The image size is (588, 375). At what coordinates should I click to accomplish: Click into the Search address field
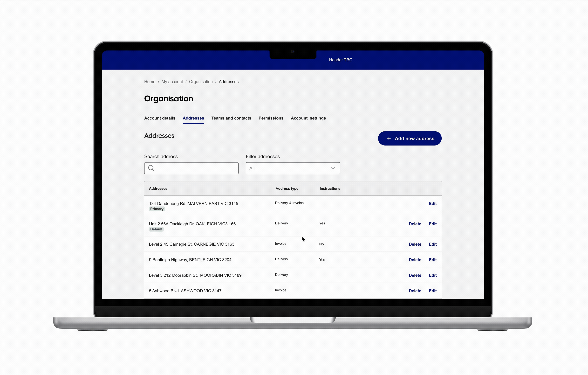click(191, 168)
